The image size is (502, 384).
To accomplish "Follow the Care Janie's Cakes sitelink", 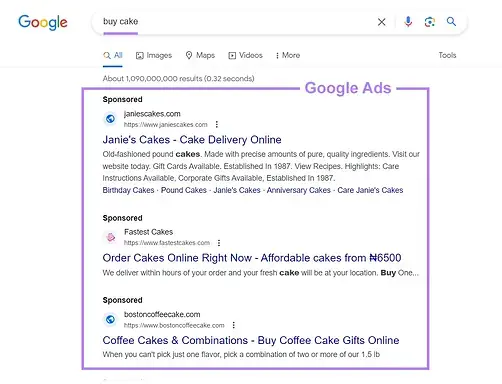I will tap(370, 190).
